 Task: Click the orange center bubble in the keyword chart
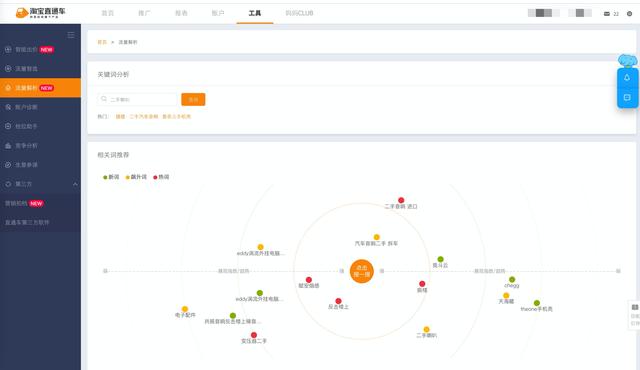coord(362,271)
